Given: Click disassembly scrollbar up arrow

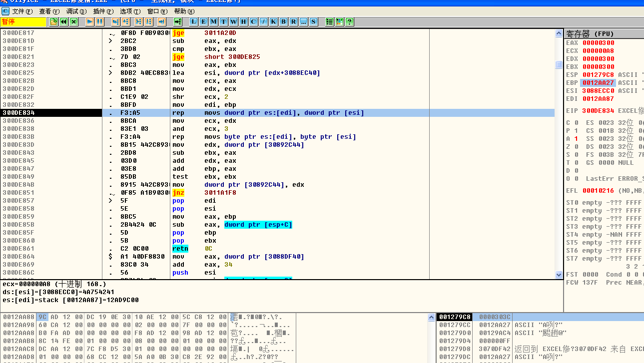Looking at the screenshot, I should 559,33.
